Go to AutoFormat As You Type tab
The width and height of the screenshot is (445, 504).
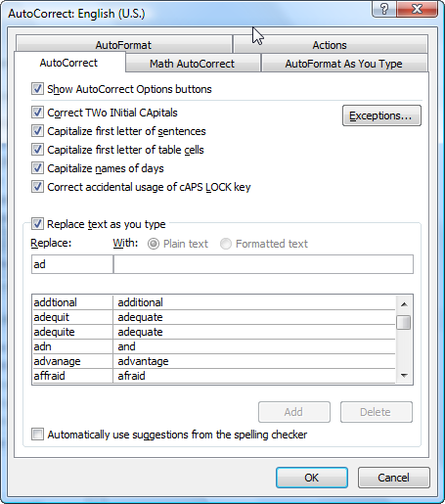click(344, 64)
